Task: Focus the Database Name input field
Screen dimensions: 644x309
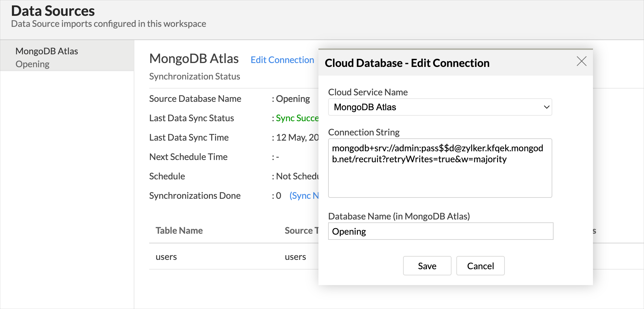Action: point(441,231)
